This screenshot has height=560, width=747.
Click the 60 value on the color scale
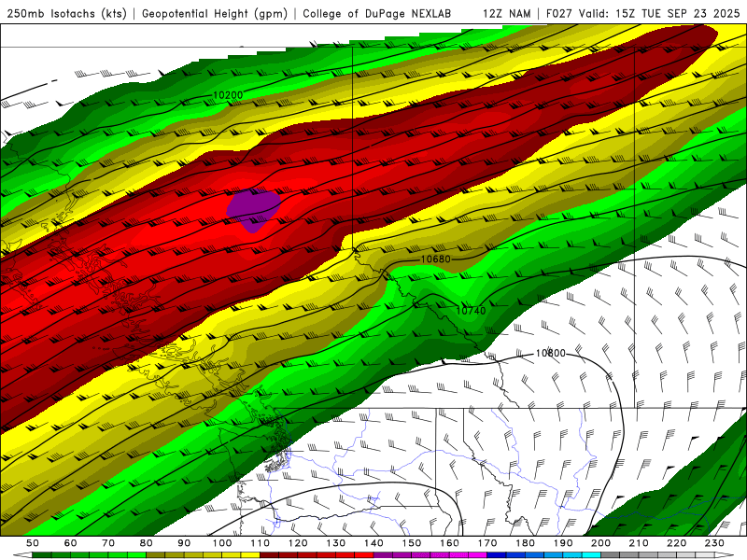point(71,543)
